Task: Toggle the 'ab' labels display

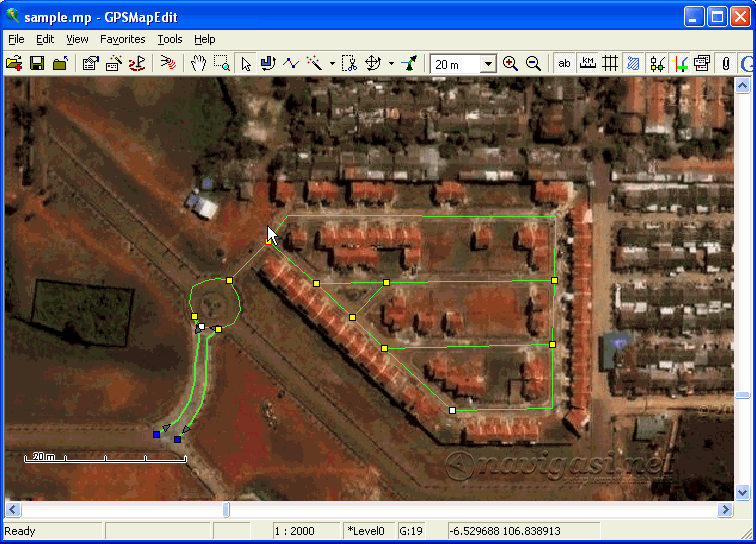Action: (x=565, y=63)
